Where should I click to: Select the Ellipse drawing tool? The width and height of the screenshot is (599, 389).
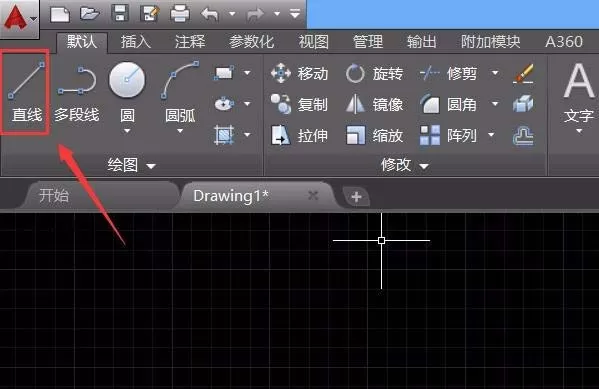pyautogui.click(x=224, y=104)
